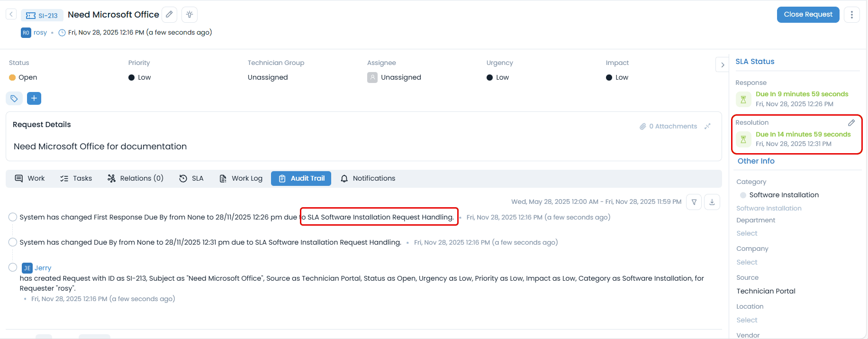This screenshot has height=339, width=868.
Task: Click the Other Info heading
Action: coord(756,161)
